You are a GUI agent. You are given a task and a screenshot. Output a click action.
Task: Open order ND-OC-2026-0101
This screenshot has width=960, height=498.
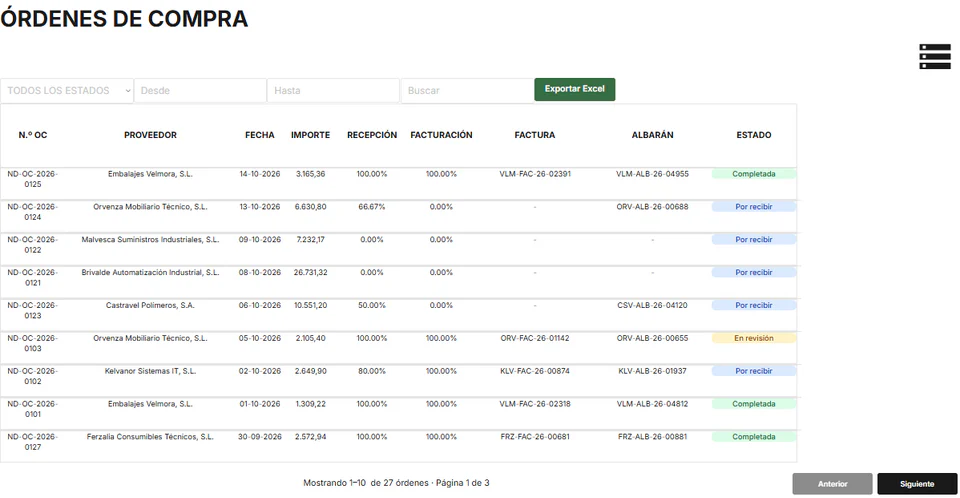tap(33, 409)
